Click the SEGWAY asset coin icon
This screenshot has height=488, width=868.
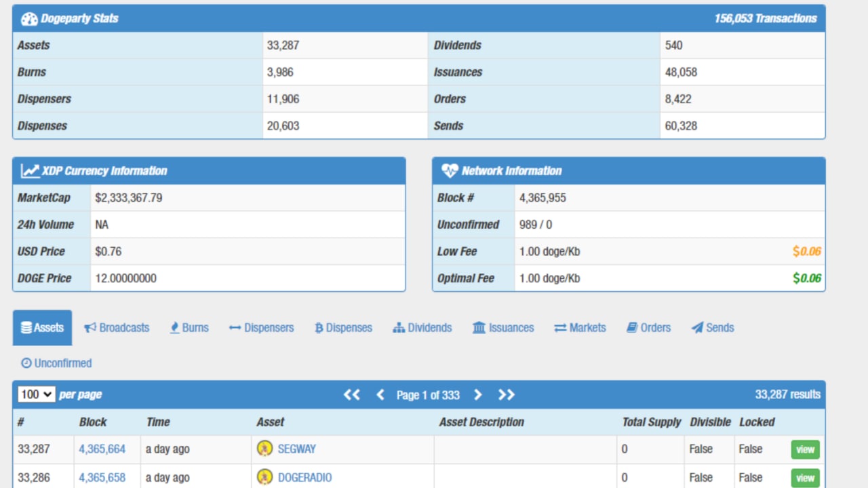264,449
